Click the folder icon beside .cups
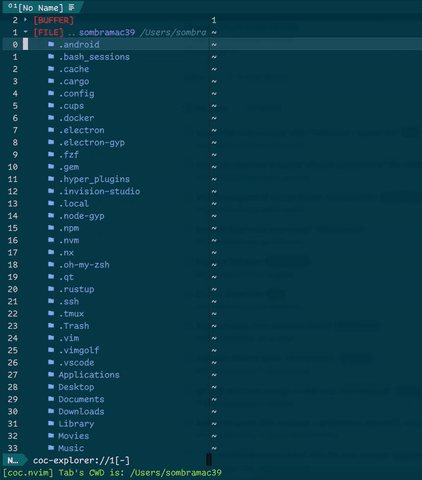Image resolution: width=422 pixels, height=480 pixels. tap(51, 105)
